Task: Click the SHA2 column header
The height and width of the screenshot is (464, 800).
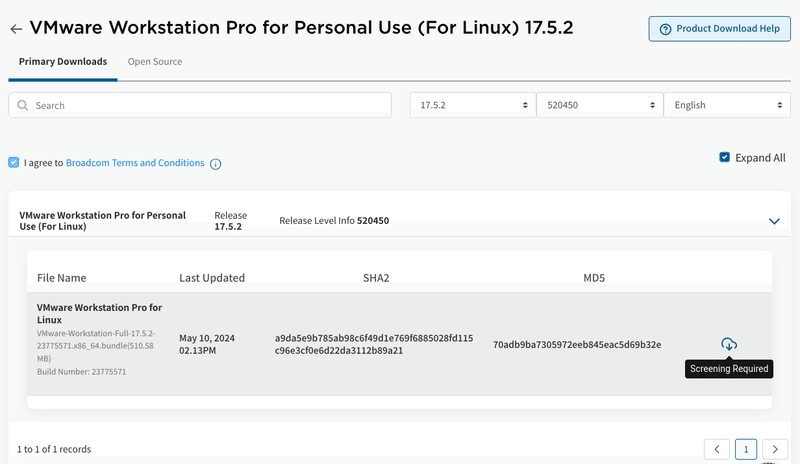Action: (376, 278)
